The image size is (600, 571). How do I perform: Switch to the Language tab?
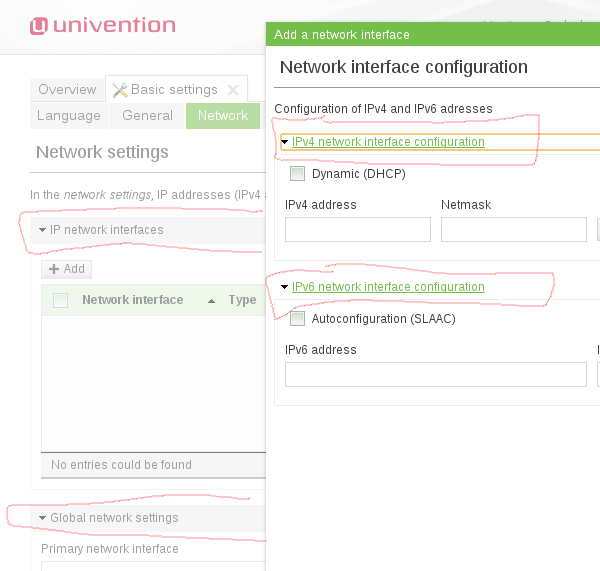point(69,116)
